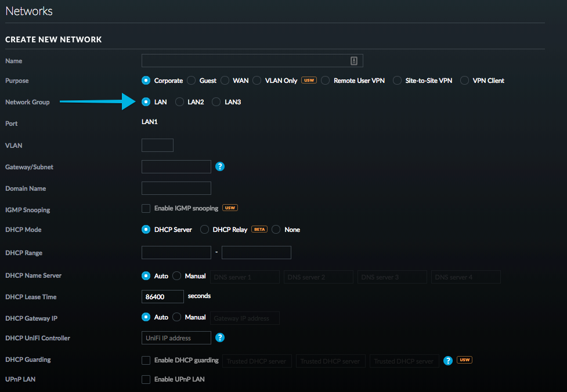Set DHCP Mode to DHCP Relay
This screenshot has height=392, width=567.
(x=205, y=230)
